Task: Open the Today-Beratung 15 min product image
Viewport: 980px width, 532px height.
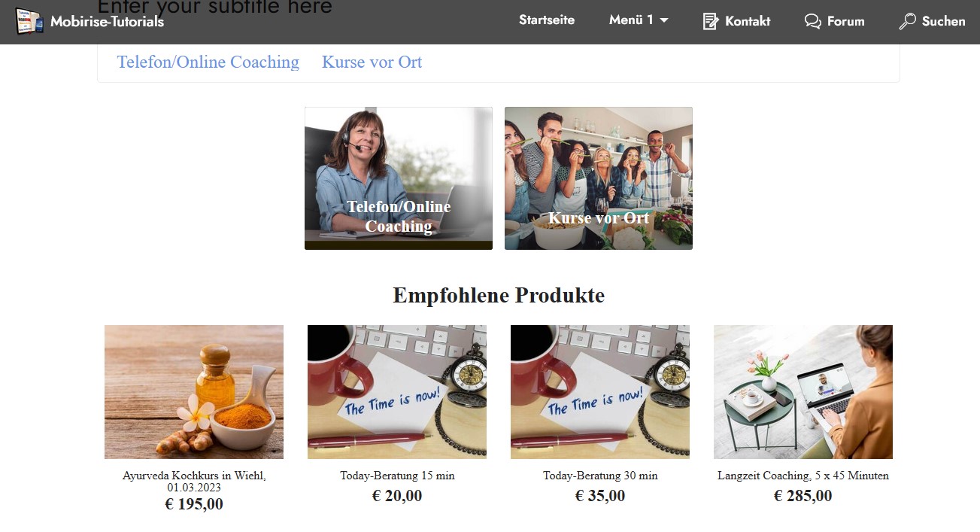Action: coord(397,392)
